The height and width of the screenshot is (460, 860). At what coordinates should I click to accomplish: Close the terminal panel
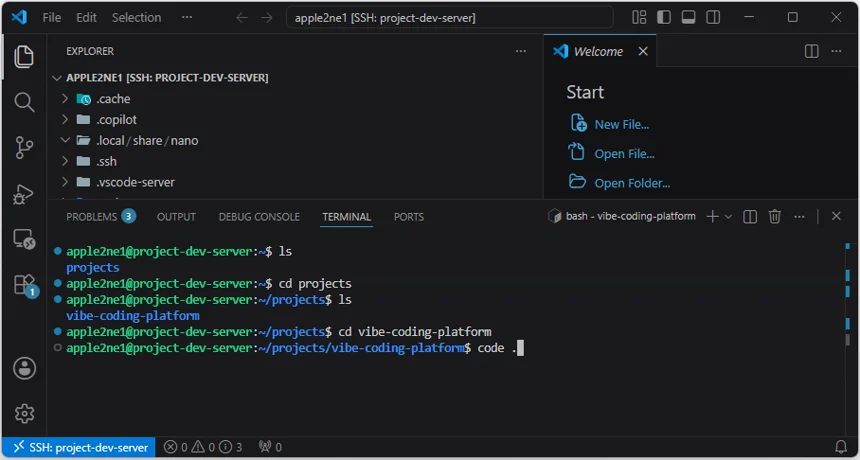[x=836, y=217]
